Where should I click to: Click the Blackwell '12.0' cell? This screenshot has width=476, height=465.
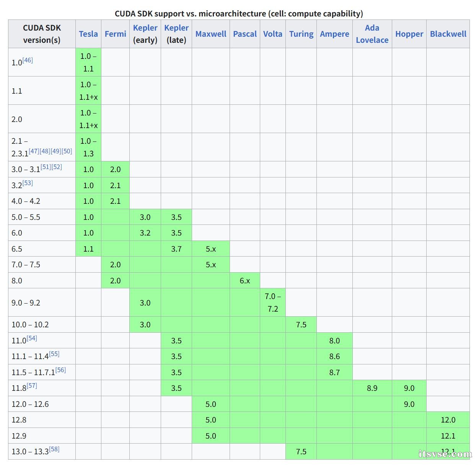tap(448, 420)
